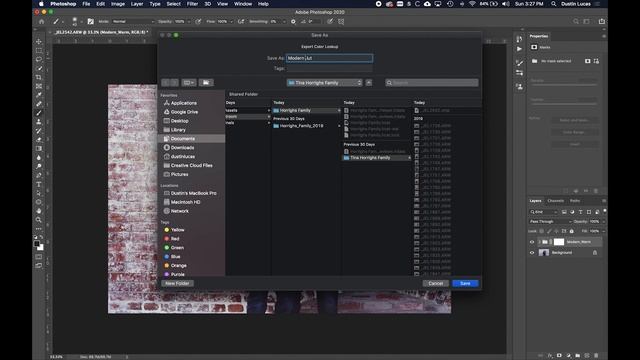Image resolution: width=640 pixels, height=360 pixels.
Task: Open the layer Kind filter dropdown
Action: [543, 212]
